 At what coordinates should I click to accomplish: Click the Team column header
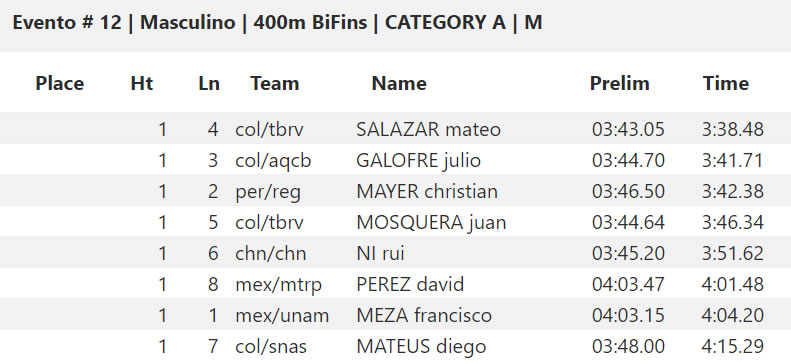coord(275,83)
